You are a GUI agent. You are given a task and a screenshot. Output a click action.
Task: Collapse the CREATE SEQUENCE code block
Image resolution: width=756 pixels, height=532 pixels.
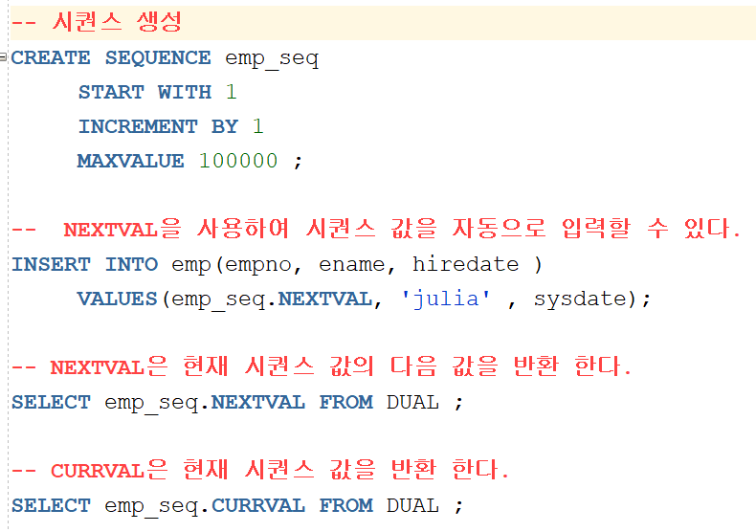point(3,56)
